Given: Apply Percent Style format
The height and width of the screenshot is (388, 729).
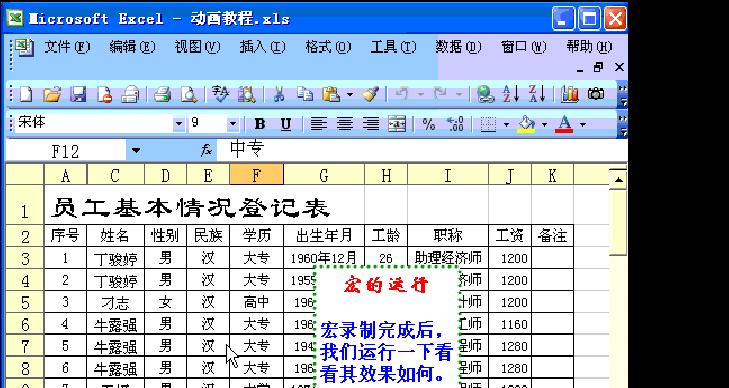Looking at the screenshot, I should (429, 124).
